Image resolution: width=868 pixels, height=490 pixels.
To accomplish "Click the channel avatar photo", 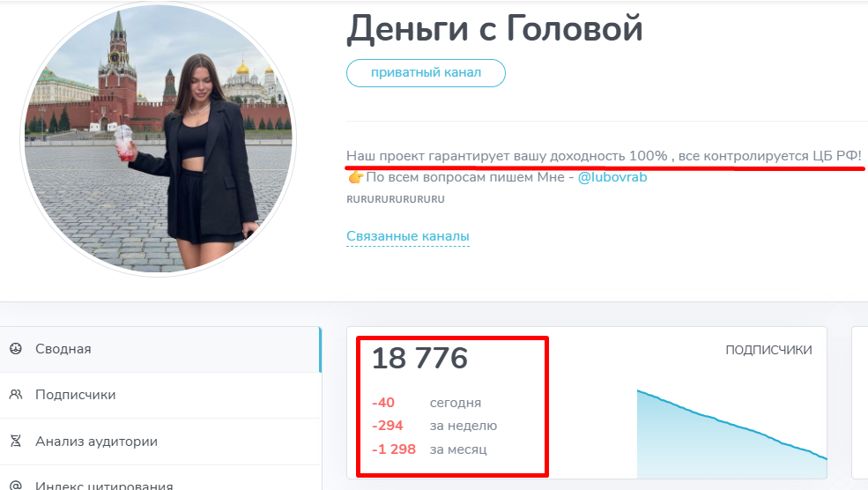I will pyautogui.click(x=159, y=139).
